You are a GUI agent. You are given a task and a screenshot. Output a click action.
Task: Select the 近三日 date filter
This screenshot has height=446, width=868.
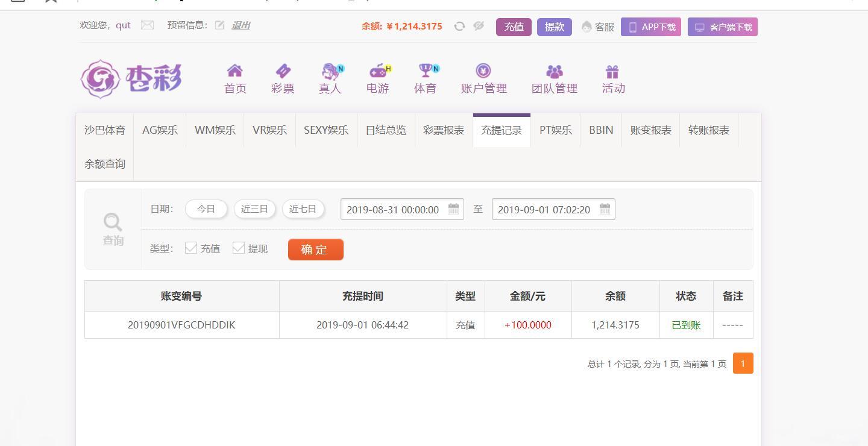(x=254, y=209)
